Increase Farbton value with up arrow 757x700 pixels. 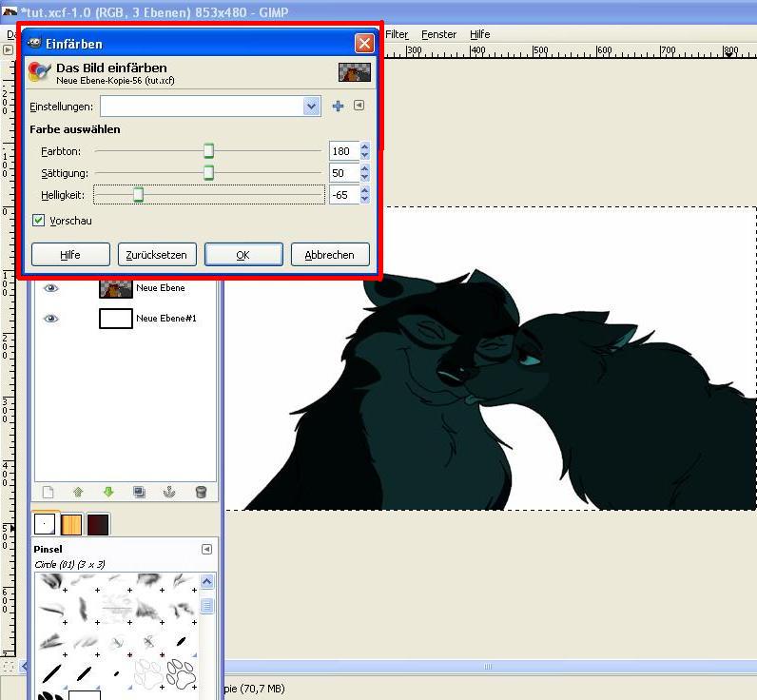click(365, 146)
